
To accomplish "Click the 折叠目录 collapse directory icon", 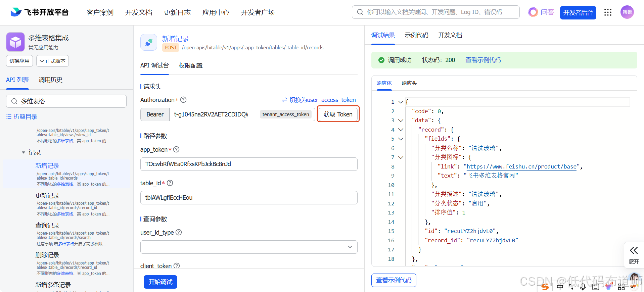I will pos(9,116).
